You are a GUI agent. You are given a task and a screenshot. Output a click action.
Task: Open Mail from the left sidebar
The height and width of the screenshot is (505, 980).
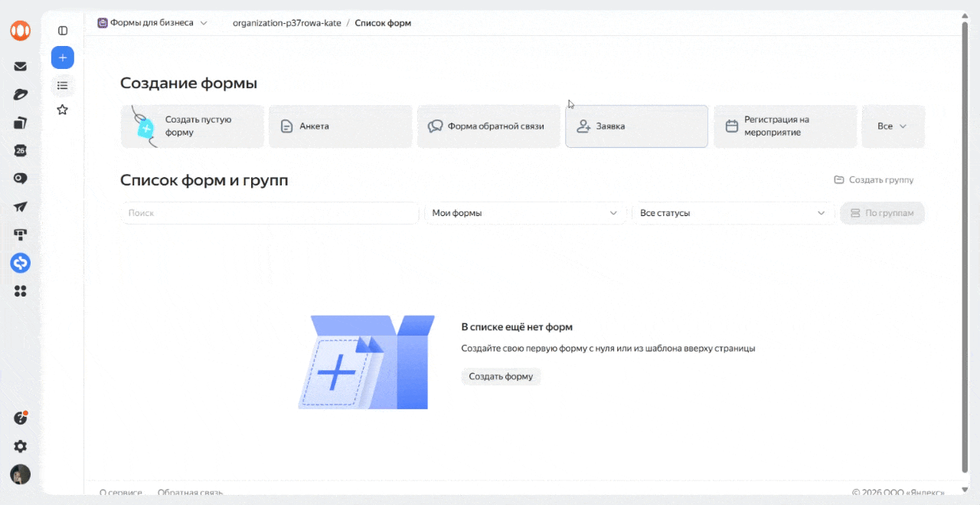(20, 67)
